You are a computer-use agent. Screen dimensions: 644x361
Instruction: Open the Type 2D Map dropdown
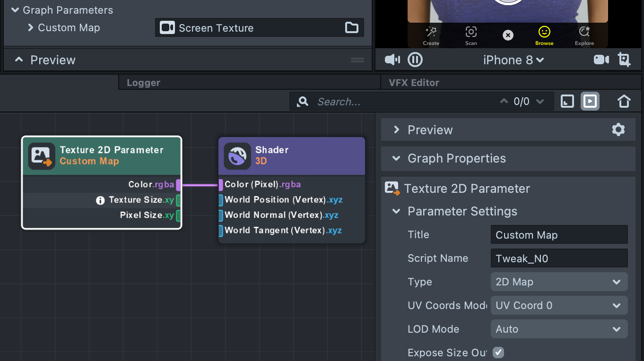pyautogui.click(x=559, y=282)
